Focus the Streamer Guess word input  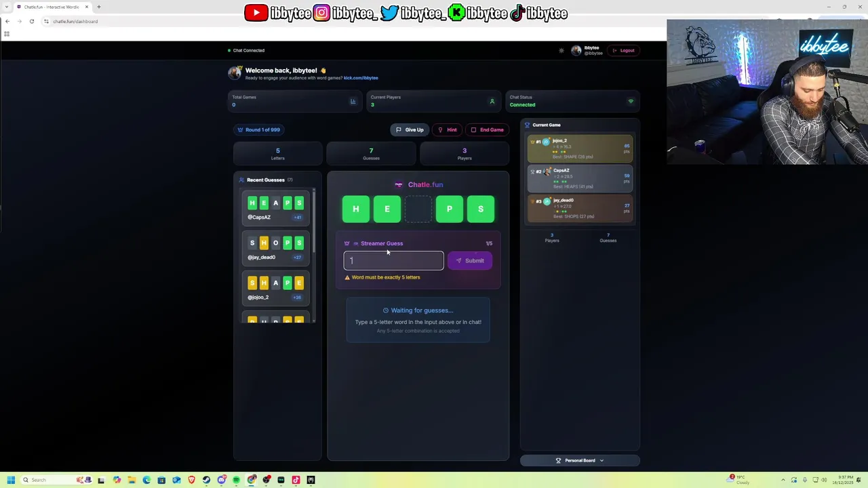tap(393, 260)
